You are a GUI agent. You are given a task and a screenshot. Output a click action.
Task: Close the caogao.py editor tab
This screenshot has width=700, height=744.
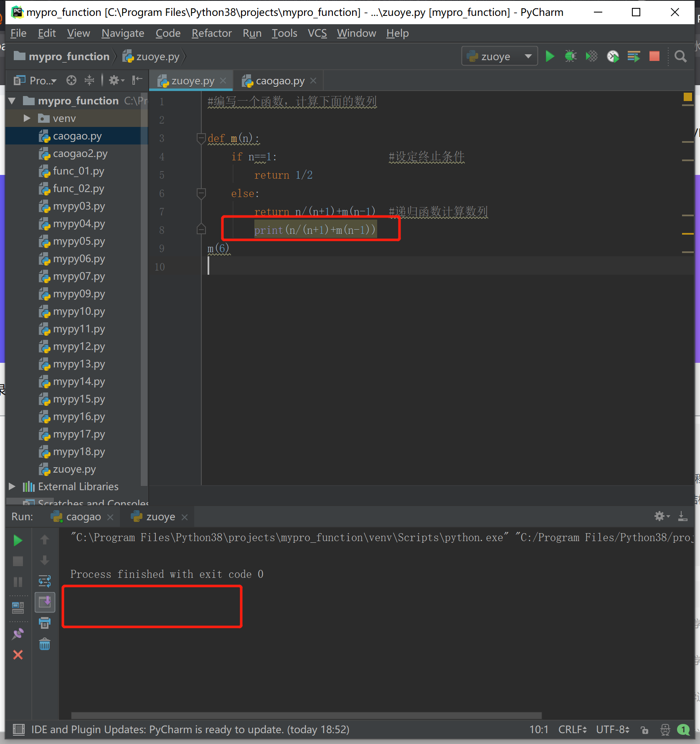coord(313,81)
